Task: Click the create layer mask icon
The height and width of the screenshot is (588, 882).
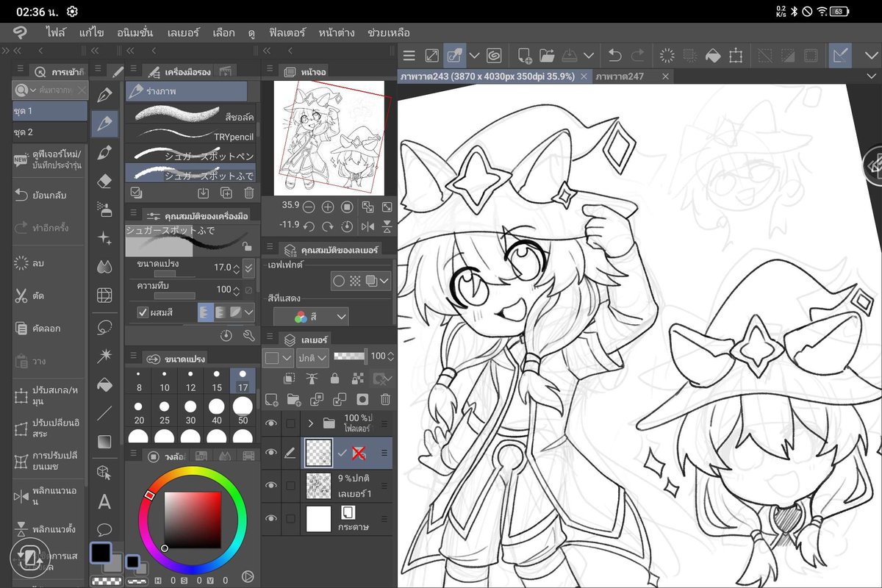Action: click(362, 399)
